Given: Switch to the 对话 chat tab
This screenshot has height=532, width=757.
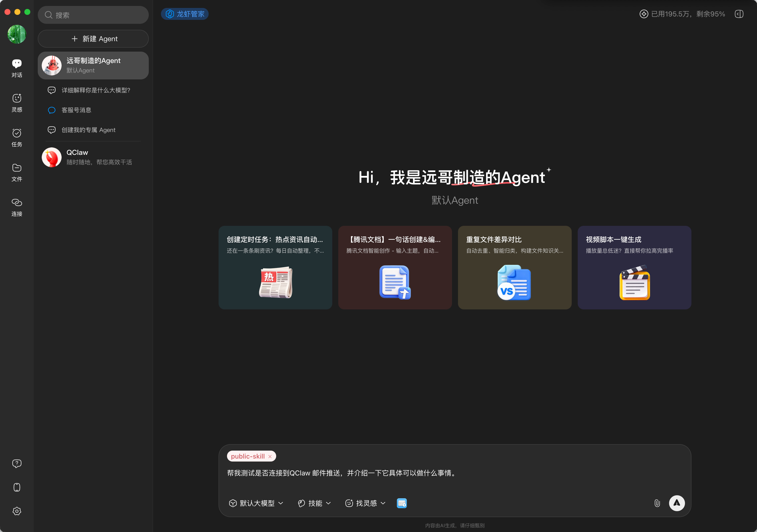Looking at the screenshot, I should click(x=17, y=68).
